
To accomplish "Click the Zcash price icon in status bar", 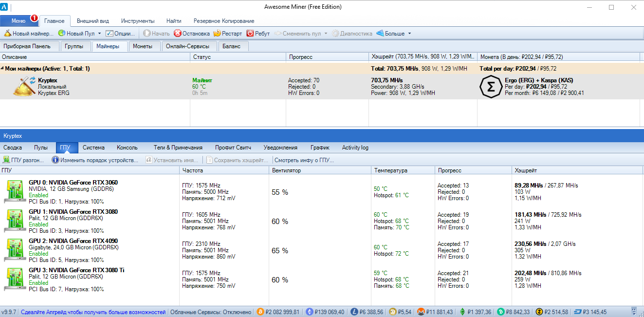I will coord(539,312).
